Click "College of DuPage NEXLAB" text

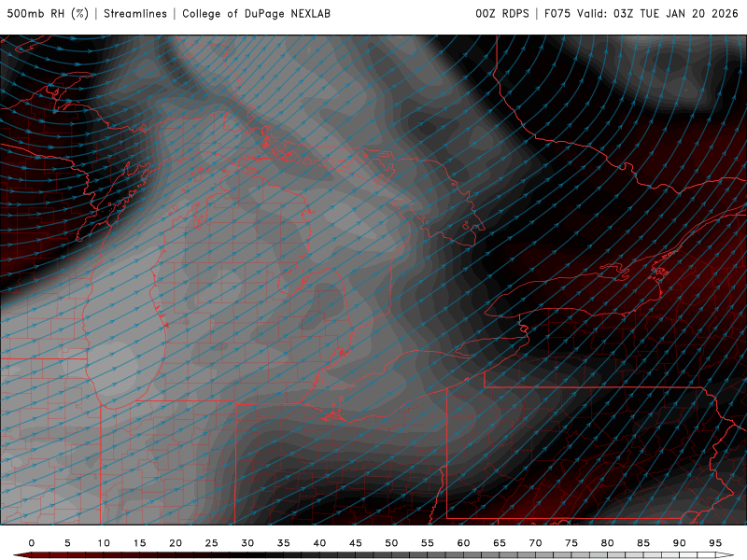coord(256,13)
